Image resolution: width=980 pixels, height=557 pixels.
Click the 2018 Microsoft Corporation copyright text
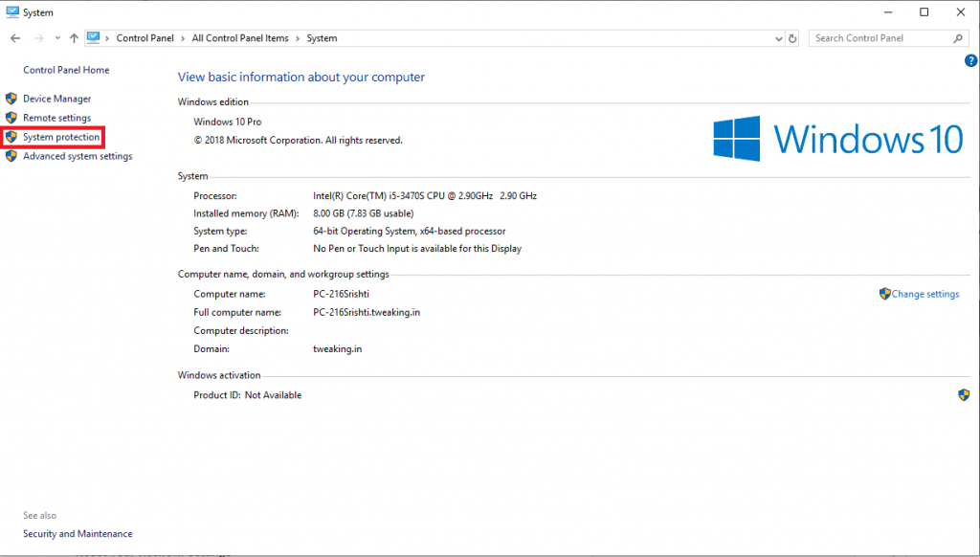[299, 140]
